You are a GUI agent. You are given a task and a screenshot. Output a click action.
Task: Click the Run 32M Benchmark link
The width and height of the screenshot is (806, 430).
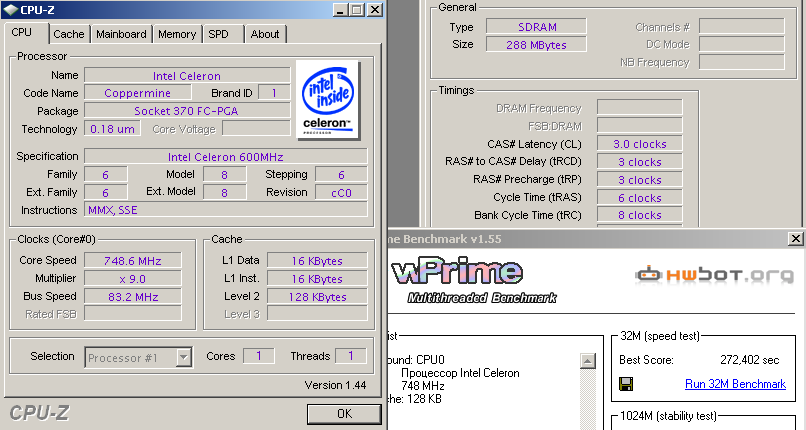click(735, 384)
